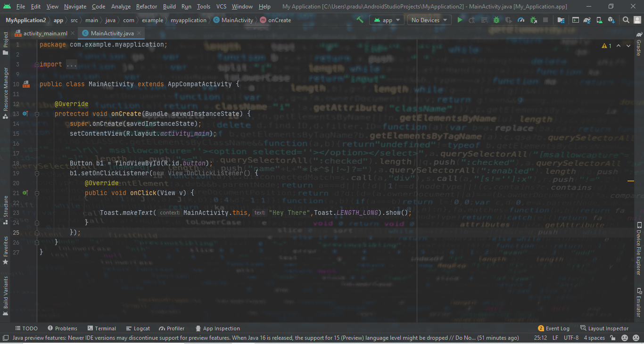Attach debugger to Android process icon
The width and height of the screenshot is (644, 344).
pos(534,20)
